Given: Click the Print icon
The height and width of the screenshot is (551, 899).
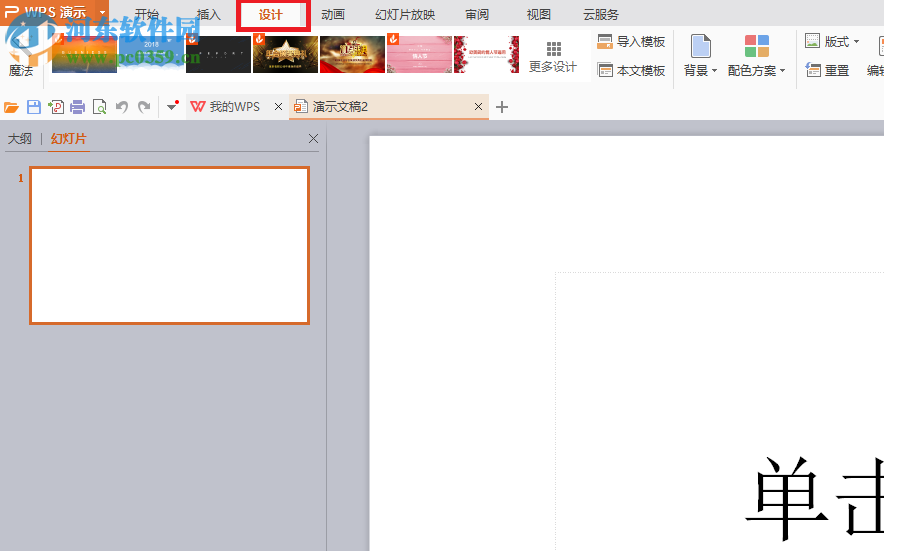Looking at the screenshot, I should 77,107.
